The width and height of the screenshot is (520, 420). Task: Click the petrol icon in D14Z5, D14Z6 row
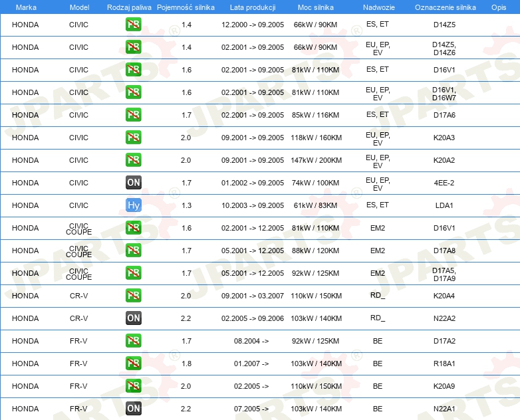click(133, 47)
